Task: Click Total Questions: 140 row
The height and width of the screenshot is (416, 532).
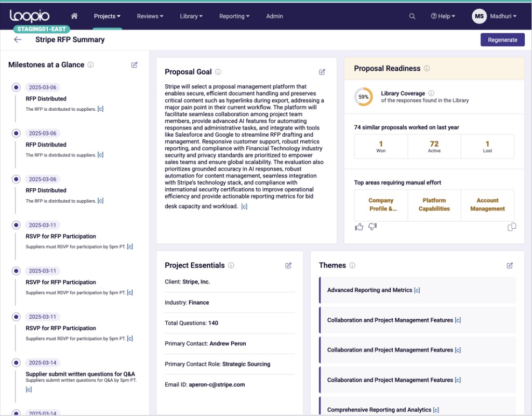Action: click(x=230, y=323)
